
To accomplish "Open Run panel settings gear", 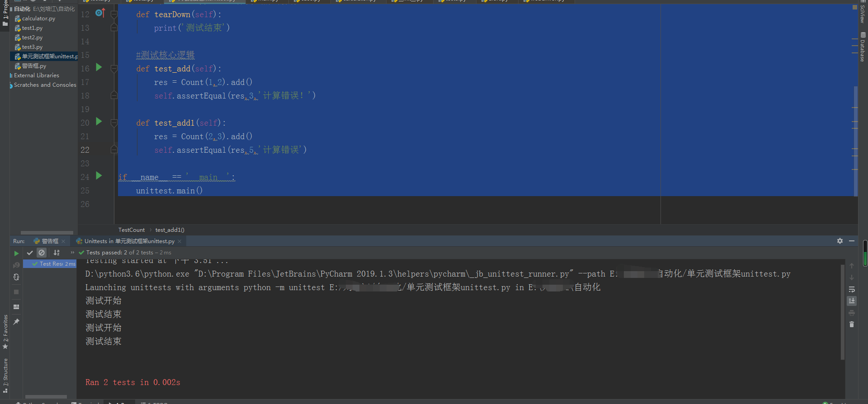I will [840, 241].
